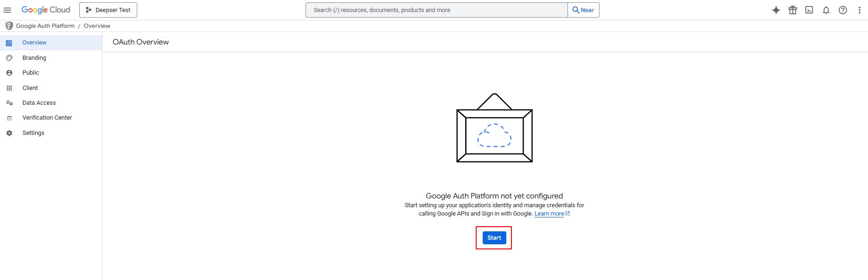Click the OAuth Overview heading
This screenshot has height=280, width=868.
(140, 42)
